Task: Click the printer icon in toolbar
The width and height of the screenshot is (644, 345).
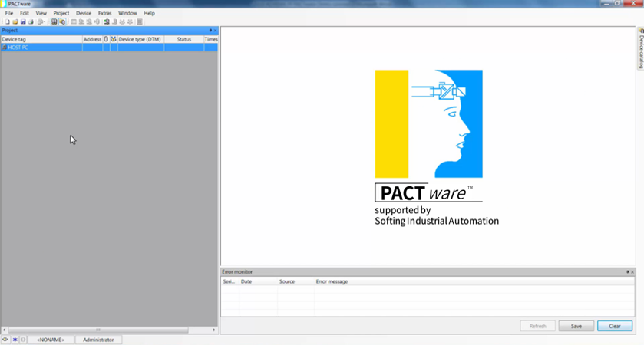Action: click(31, 21)
